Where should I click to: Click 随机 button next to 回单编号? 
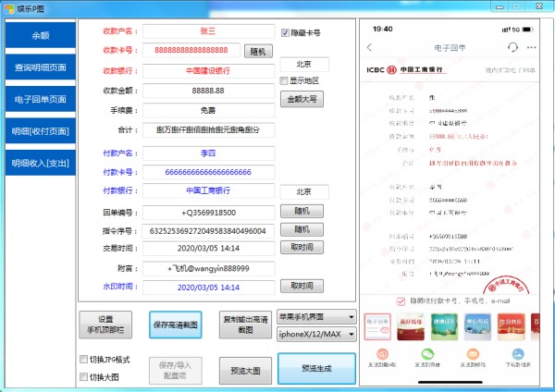coord(302,211)
